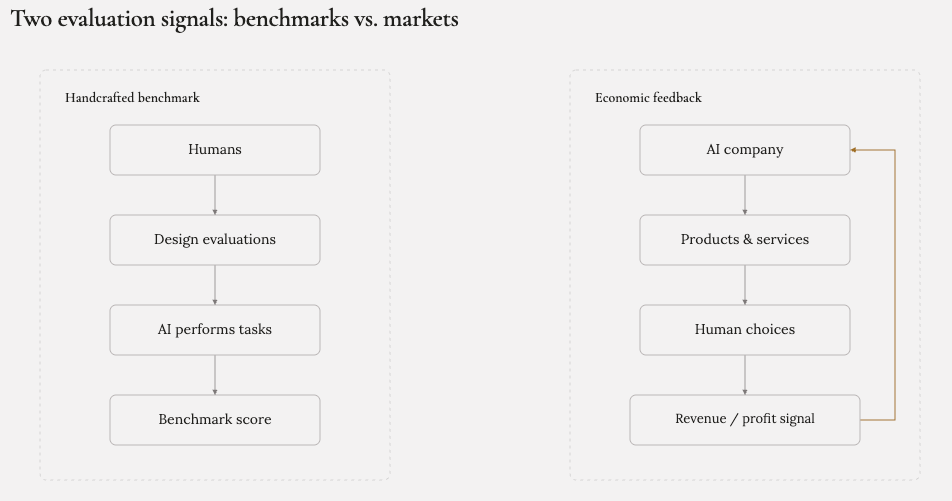Click arrow from Human choices to Revenue signal
The height and width of the screenshot is (501, 952).
click(745, 375)
